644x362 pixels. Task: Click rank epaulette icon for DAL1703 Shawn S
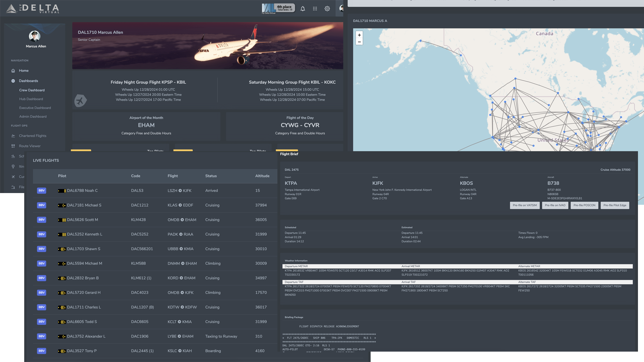(x=62, y=249)
